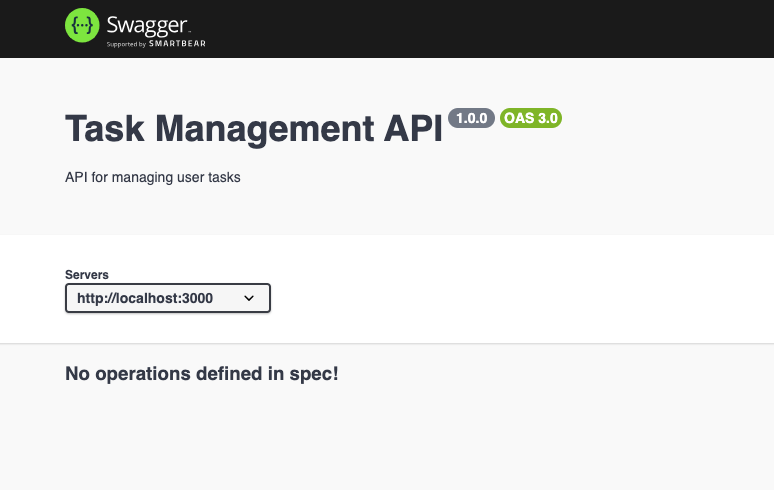
Task: Click the word "API" ending the main title
Action: coord(413,129)
